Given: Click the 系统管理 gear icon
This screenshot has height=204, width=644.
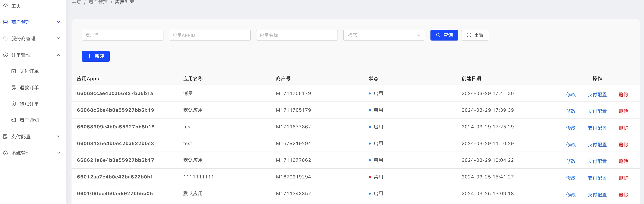Looking at the screenshot, I should [5, 153].
